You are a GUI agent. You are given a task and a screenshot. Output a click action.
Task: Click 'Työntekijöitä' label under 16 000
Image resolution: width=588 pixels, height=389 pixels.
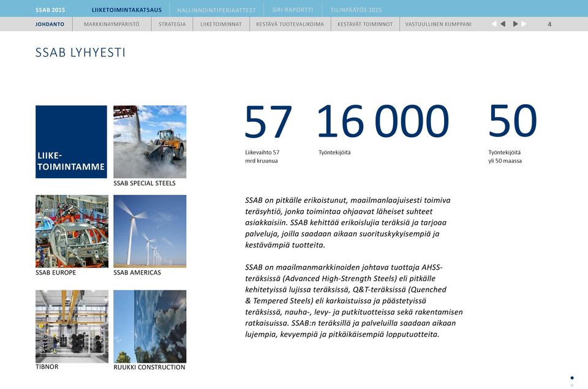(x=334, y=153)
